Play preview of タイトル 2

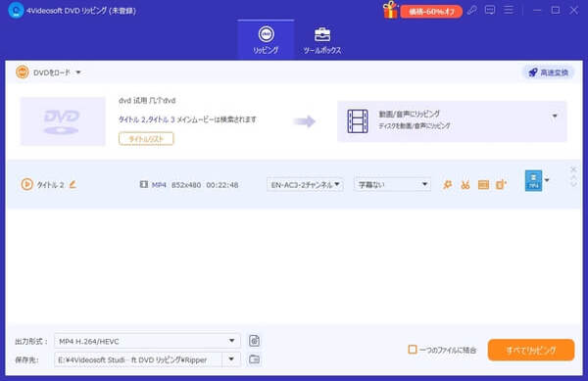click(x=26, y=184)
